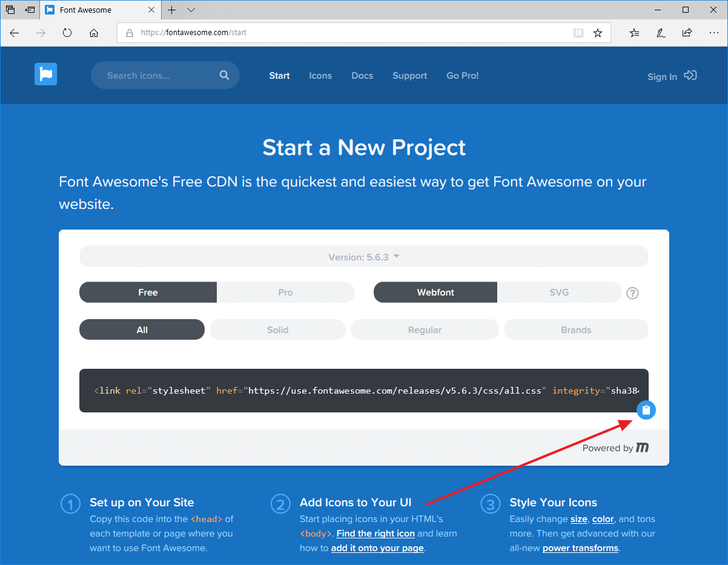The height and width of the screenshot is (565, 728).
Task: Click the search magnifier icon
Action: (x=224, y=75)
